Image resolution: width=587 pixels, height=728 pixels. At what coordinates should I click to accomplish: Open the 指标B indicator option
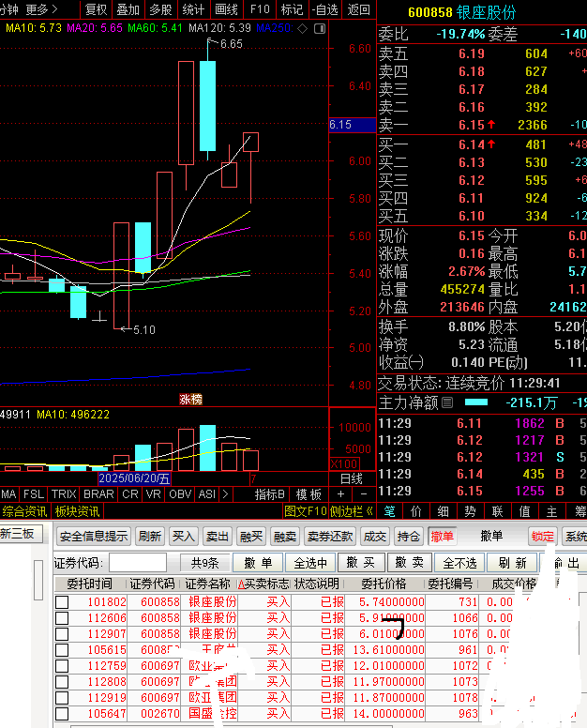point(270,494)
